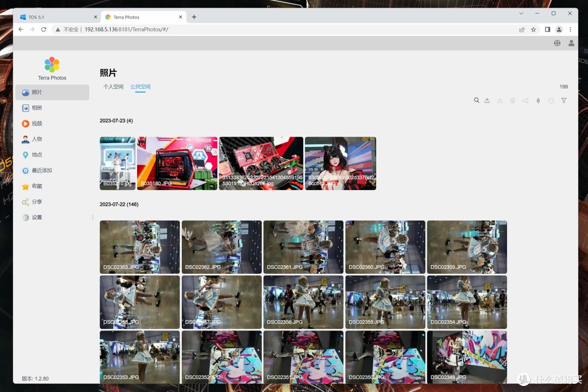Open thumbnail DSC02356.JPG
The height and width of the screenshot is (392, 588).
coord(303,302)
